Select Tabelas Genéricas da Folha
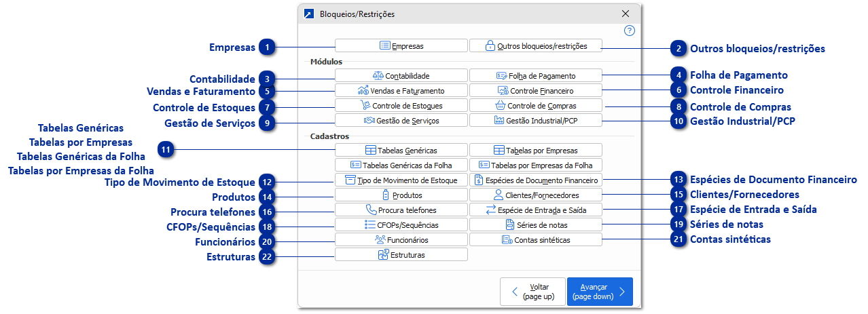This screenshot has width=868, height=314. [x=401, y=165]
